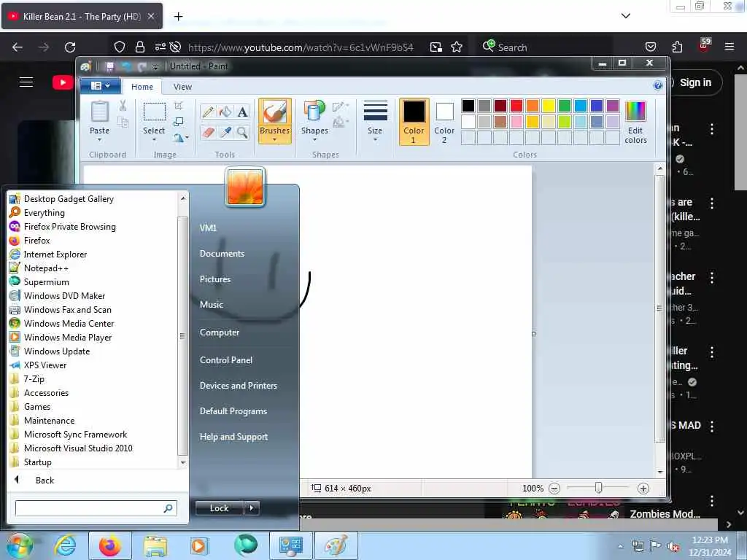The width and height of the screenshot is (747, 560).
Task: Pick the red color swatch
Action: pyautogui.click(x=516, y=106)
